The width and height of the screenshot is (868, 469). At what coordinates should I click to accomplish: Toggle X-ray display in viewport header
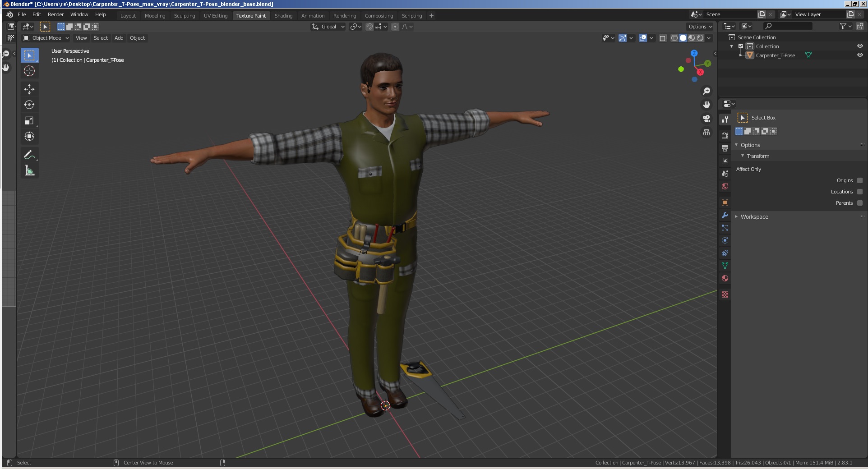[663, 38]
